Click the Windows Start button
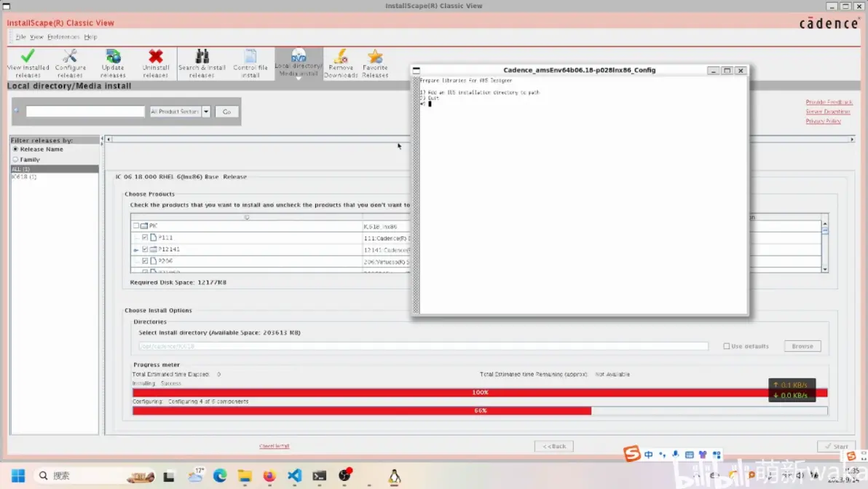868x489 pixels. (17, 476)
